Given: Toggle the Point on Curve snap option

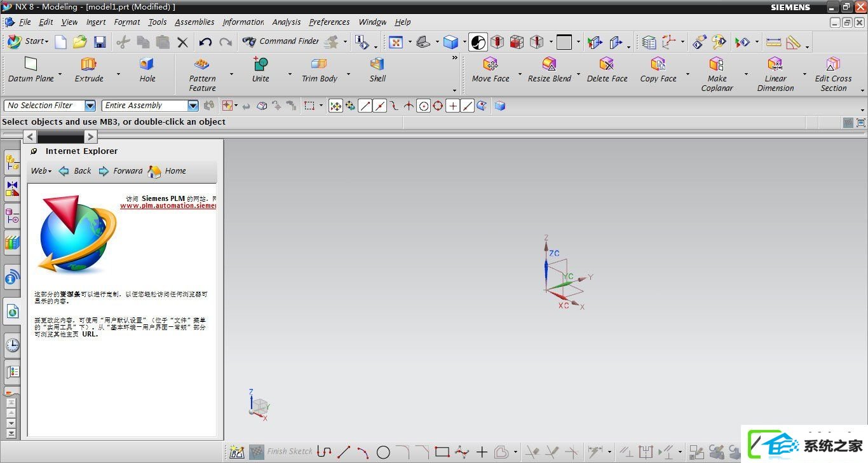Looking at the screenshot, I should click(x=467, y=106).
